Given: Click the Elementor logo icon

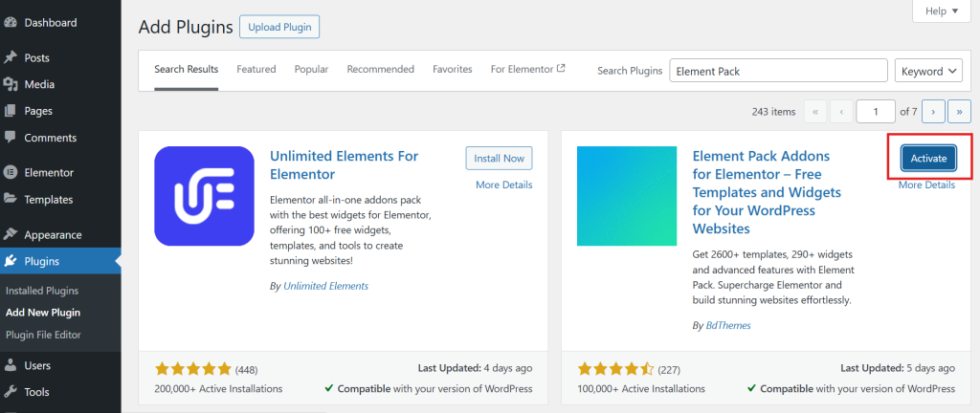Looking at the screenshot, I should (11, 173).
